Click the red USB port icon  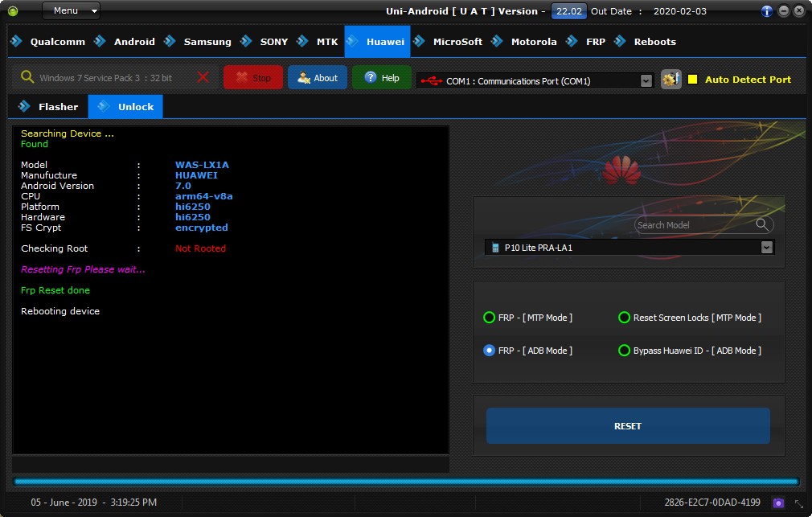(x=431, y=81)
